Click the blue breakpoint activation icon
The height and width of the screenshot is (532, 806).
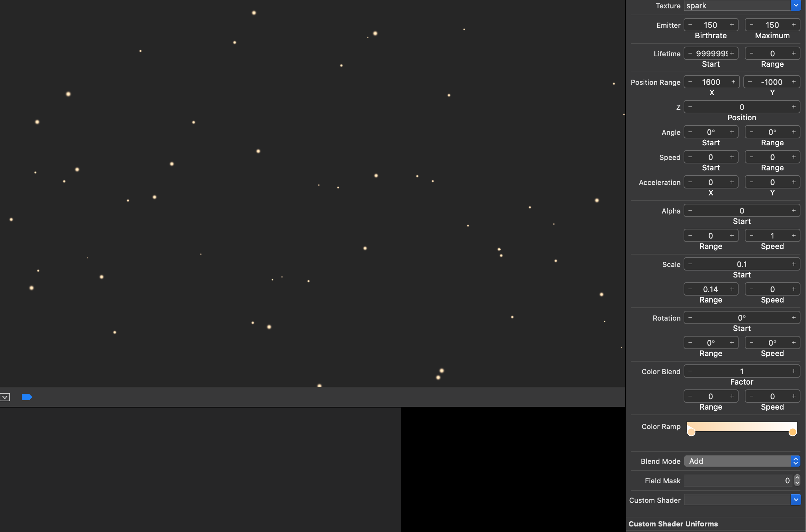click(27, 397)
